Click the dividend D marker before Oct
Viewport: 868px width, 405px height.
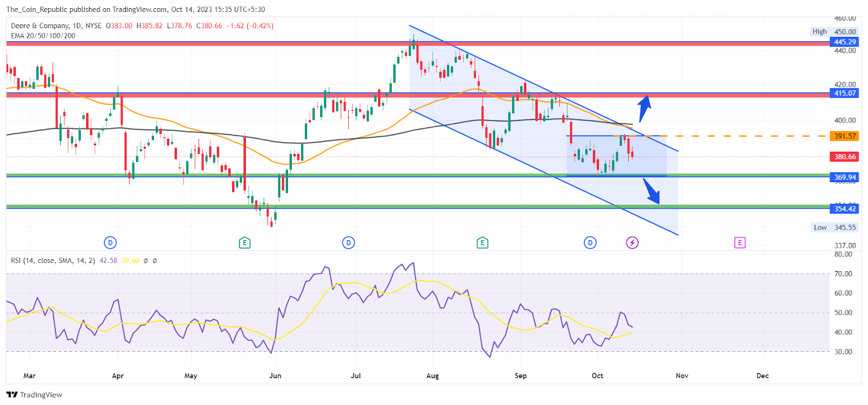point(590,243)
